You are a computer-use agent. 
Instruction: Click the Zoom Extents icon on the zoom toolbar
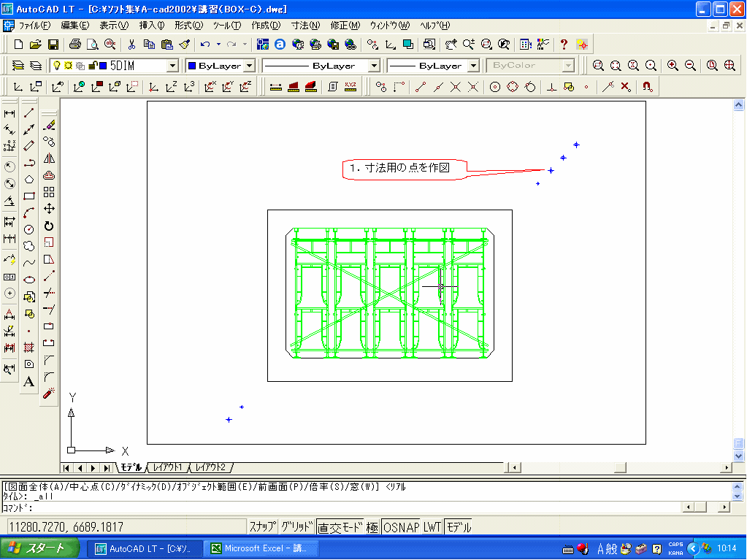(x=729, y=66)
